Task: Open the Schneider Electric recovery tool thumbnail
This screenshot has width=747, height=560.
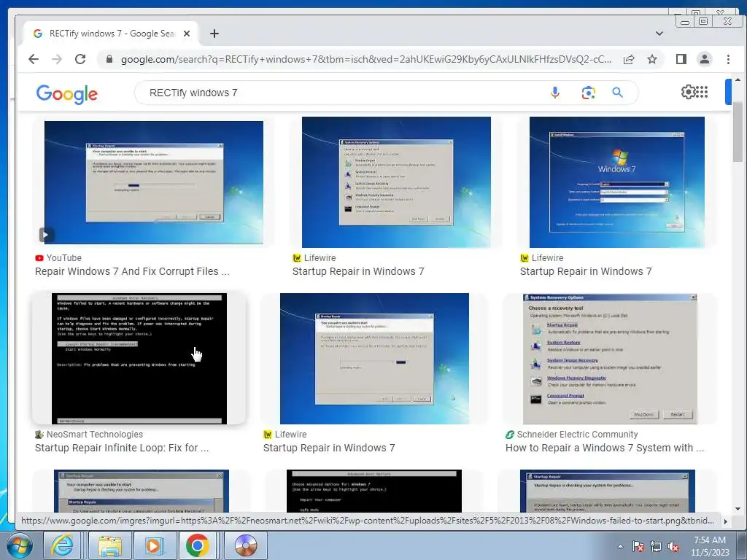Action: pos(610,359)
